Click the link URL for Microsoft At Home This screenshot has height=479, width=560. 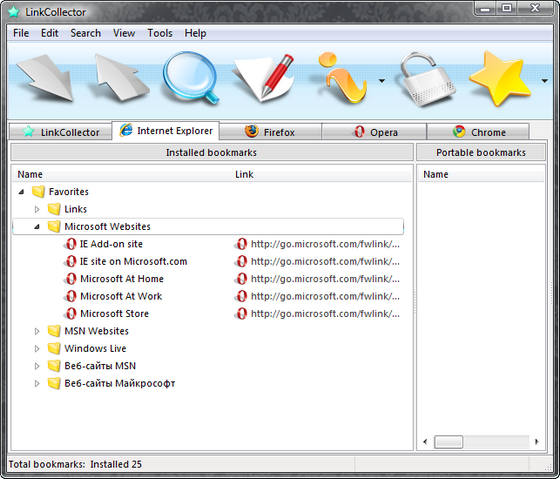325,279
